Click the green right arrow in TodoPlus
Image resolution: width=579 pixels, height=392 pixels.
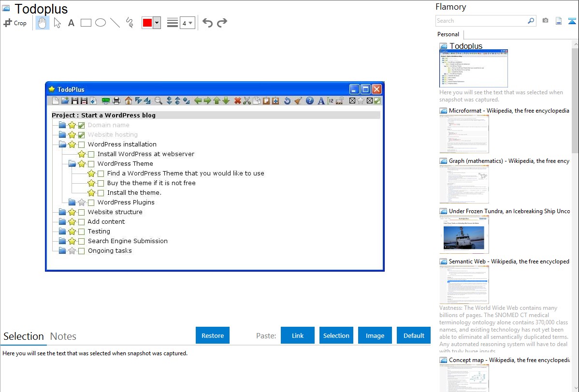tap(207, 101)
